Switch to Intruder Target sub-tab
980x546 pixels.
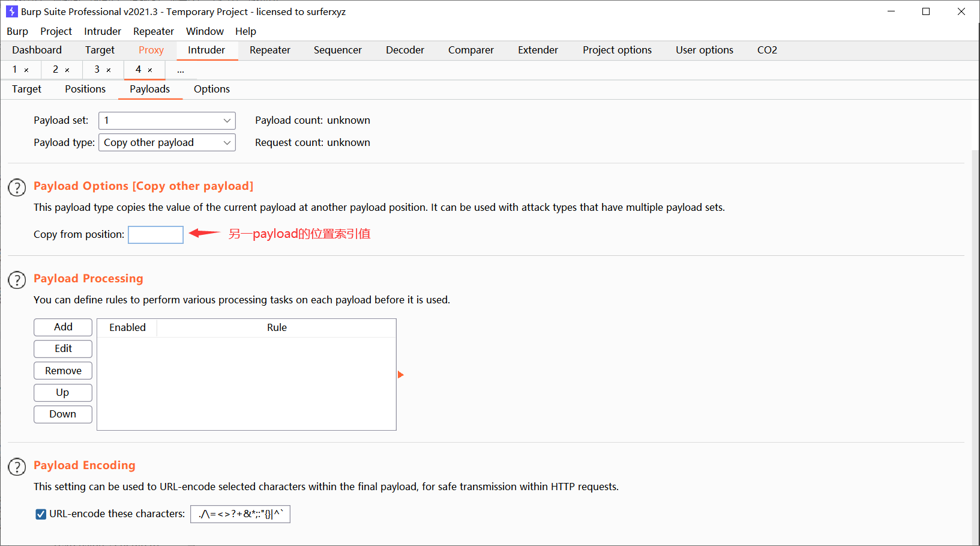point(26,89)
